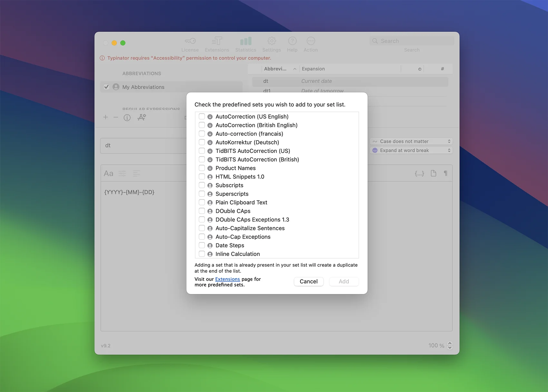Uncheck the My Abbreviations set checkbox
The image size is (548, 392).
point(106,87)
